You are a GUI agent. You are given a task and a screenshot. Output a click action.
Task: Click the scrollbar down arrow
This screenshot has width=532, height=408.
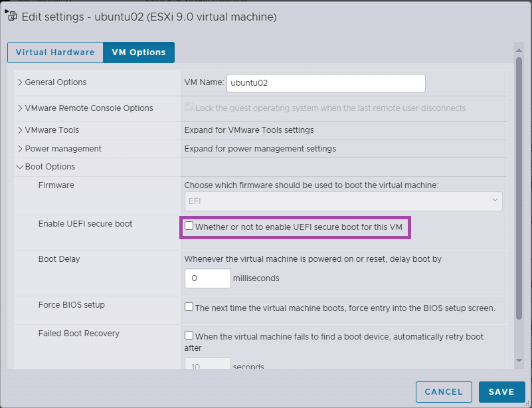click(x=519, y=361)
